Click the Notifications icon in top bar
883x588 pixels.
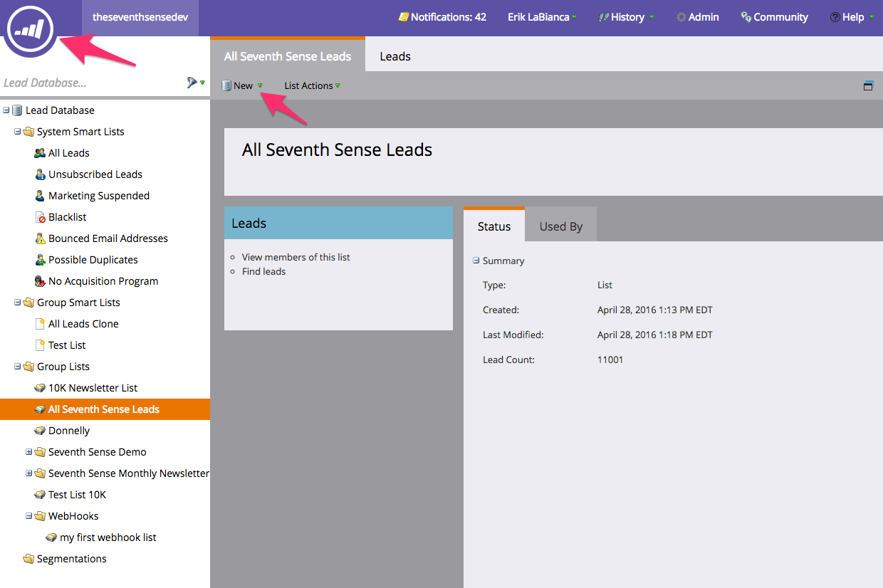403,17
